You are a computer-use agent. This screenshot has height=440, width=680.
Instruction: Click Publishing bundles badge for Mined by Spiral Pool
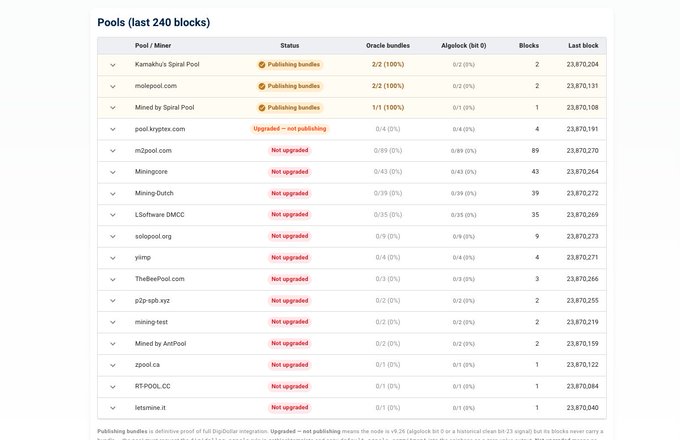coord(289,108)
